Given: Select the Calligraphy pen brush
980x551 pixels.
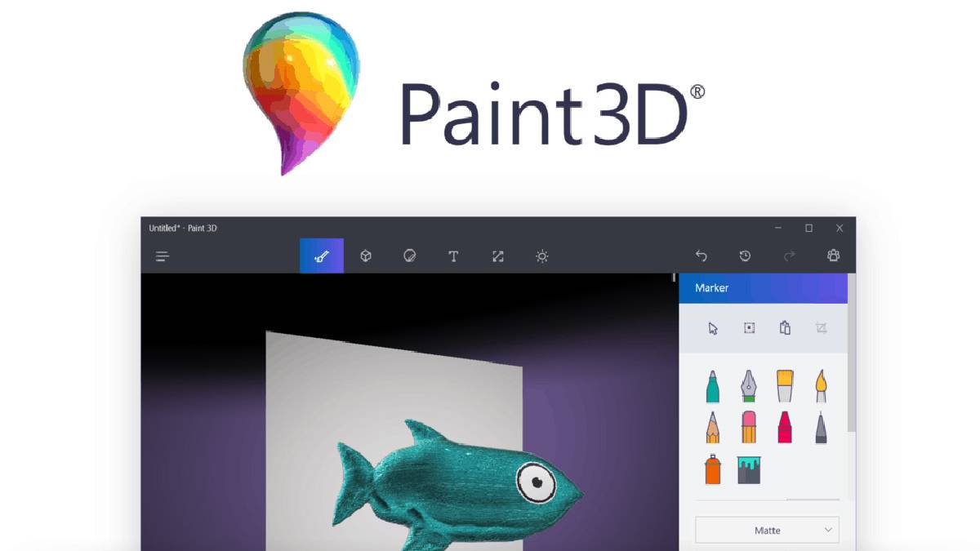Looking at the screenshot, I should [749, 386].
